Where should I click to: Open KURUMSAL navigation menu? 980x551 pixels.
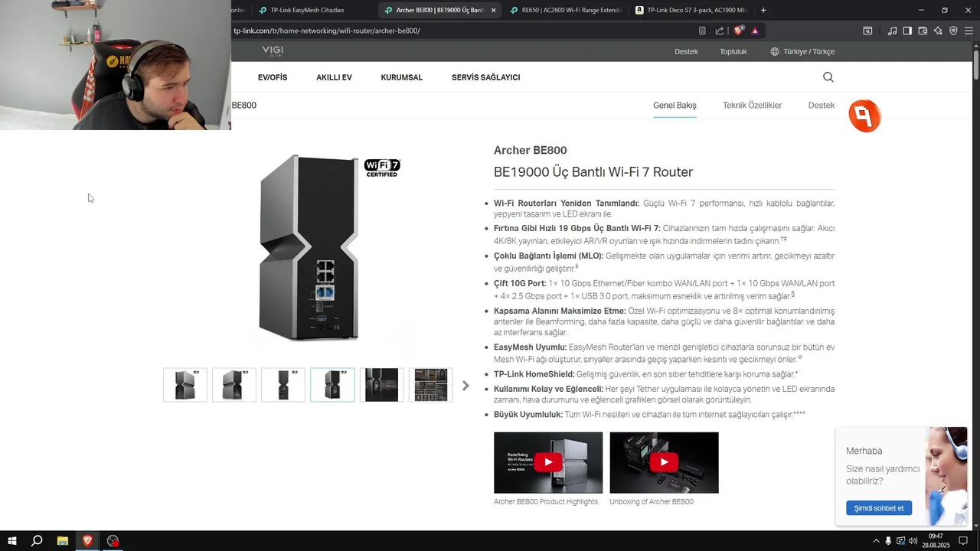click(402, 77)
